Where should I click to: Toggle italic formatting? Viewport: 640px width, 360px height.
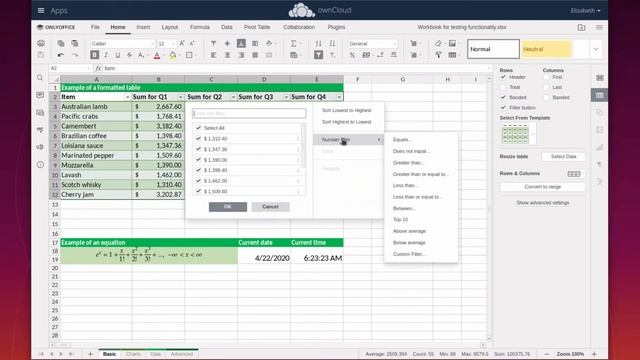pos(106,55)
